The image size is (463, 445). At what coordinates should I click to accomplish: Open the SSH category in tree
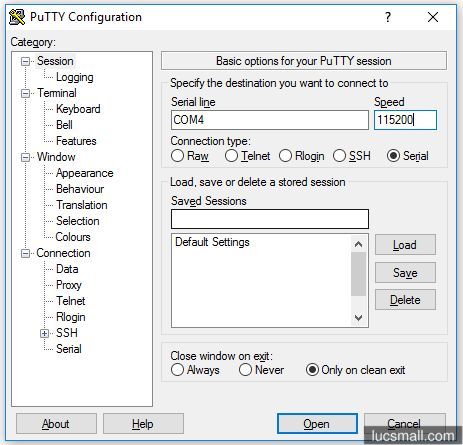(67, 333)
